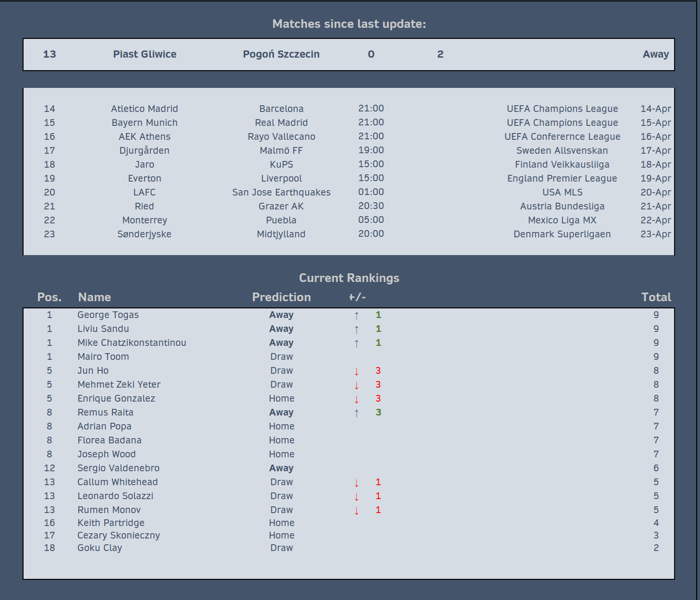
Task: Click the 14-Apr date cell
Action: click(x=656, y=109)
